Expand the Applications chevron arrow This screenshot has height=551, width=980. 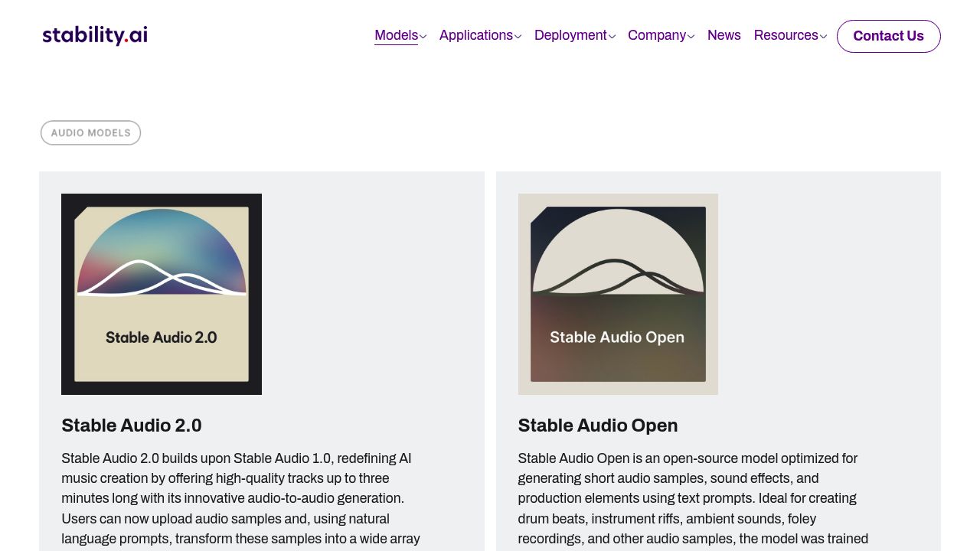point(518,36)
